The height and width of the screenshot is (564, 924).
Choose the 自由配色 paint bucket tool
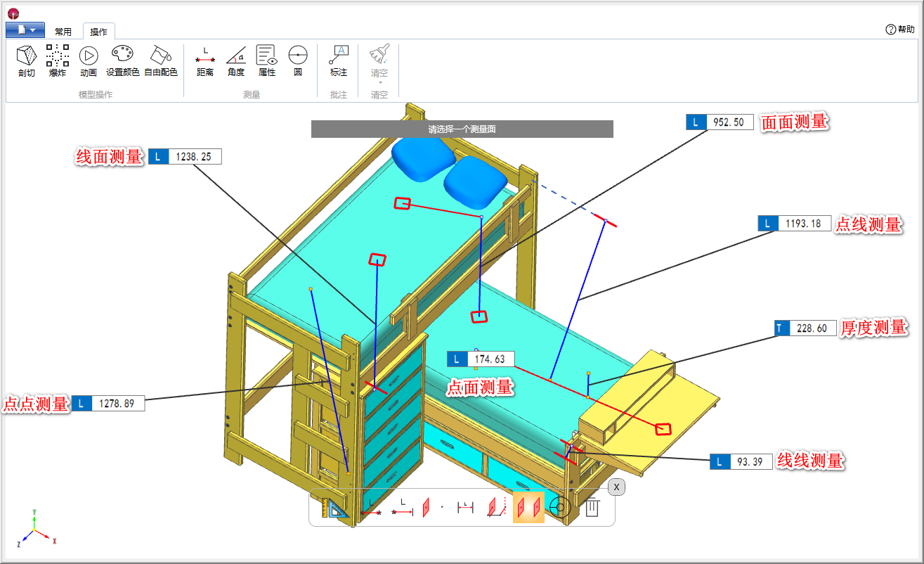pyautogui.click(x=161, y=61)
